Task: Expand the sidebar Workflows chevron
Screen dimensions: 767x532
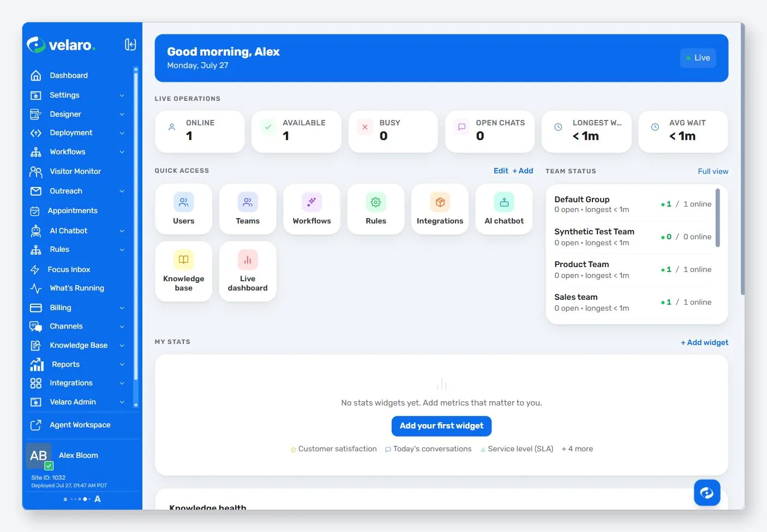Action: click(122, 152)
